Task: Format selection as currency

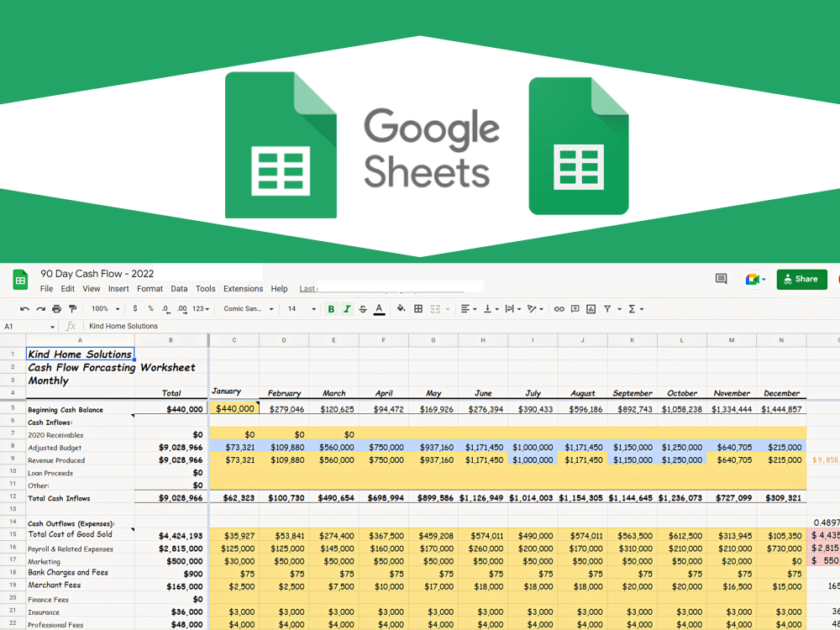Action: pos(134,308)
